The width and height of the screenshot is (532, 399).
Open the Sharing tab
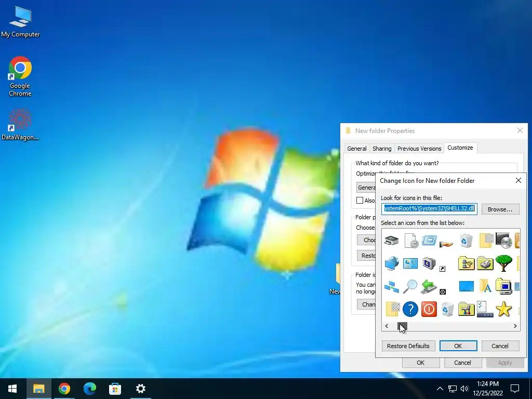pos(382,149)
